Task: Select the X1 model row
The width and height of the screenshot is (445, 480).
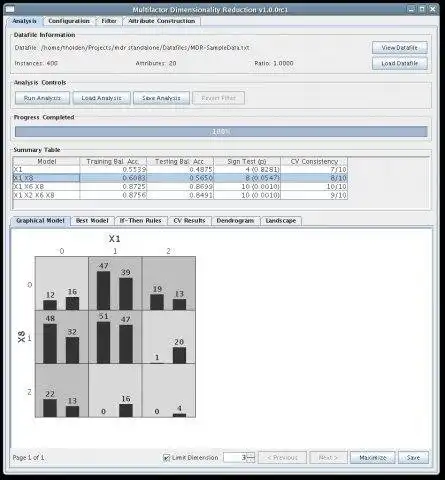Action: (x=180, y=170)
